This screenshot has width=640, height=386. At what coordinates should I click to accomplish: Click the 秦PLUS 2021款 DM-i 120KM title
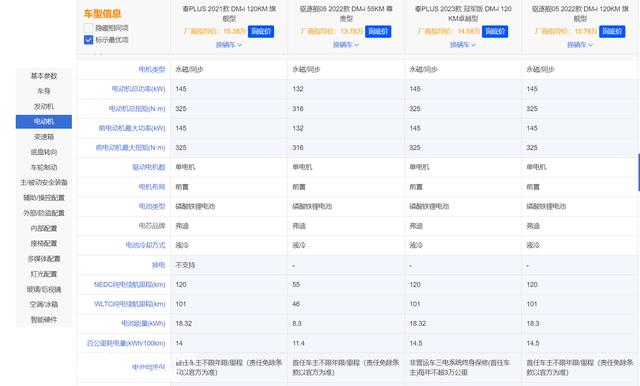229,13
